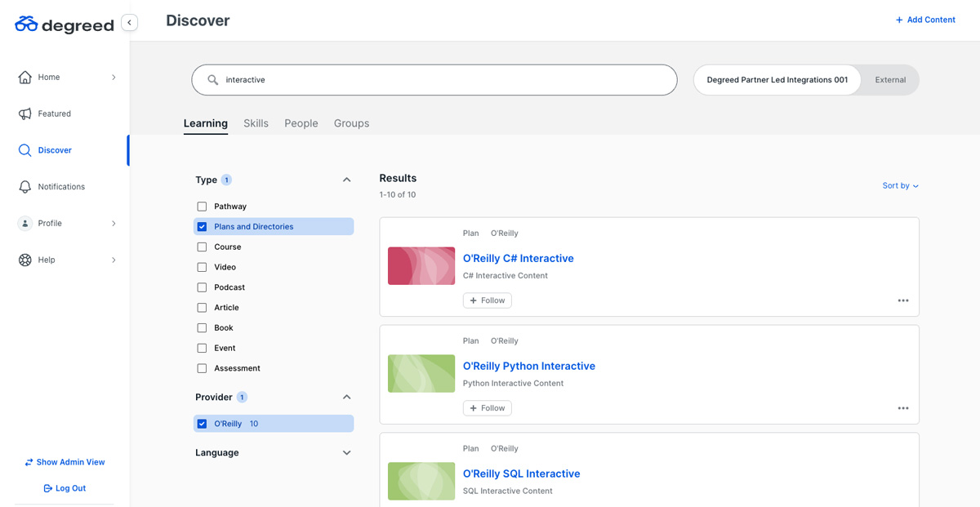The image size is (980, 507).
Task: Click 'SQL Interactive Content' description
Action: pyautogui.click(x=508, y=491)
